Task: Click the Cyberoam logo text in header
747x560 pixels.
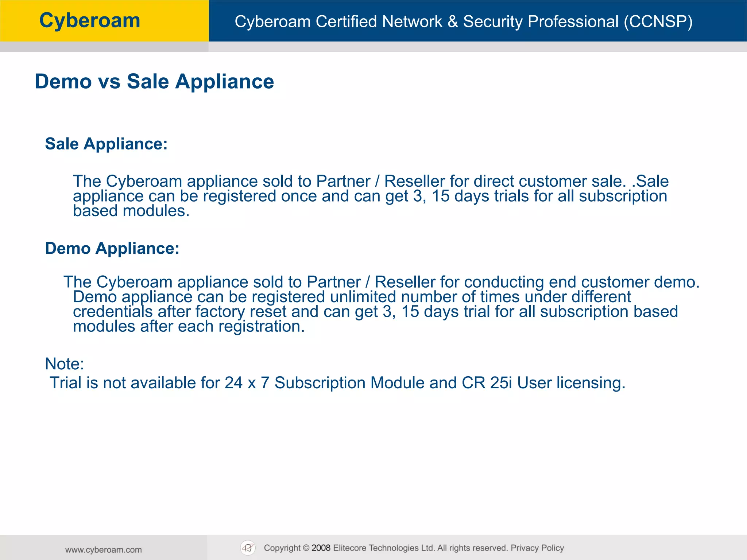Action: coord(90,20)
